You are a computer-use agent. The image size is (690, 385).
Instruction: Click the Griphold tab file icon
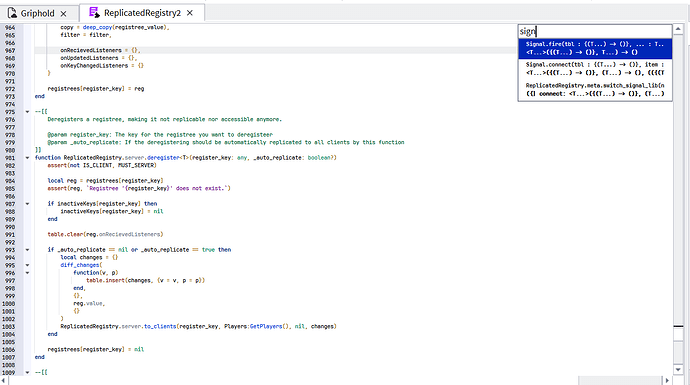coord(12,13)
